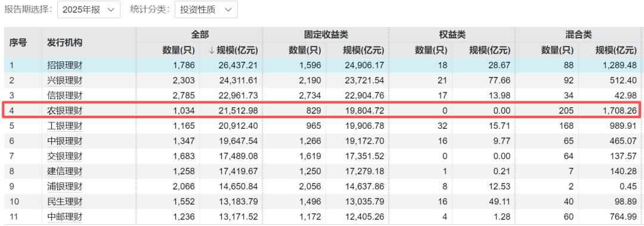Image resolution: width=644 pixels, height=226 pixels.
Task: Click the 发行机构 column header
Action: click(x=65, y=43)
